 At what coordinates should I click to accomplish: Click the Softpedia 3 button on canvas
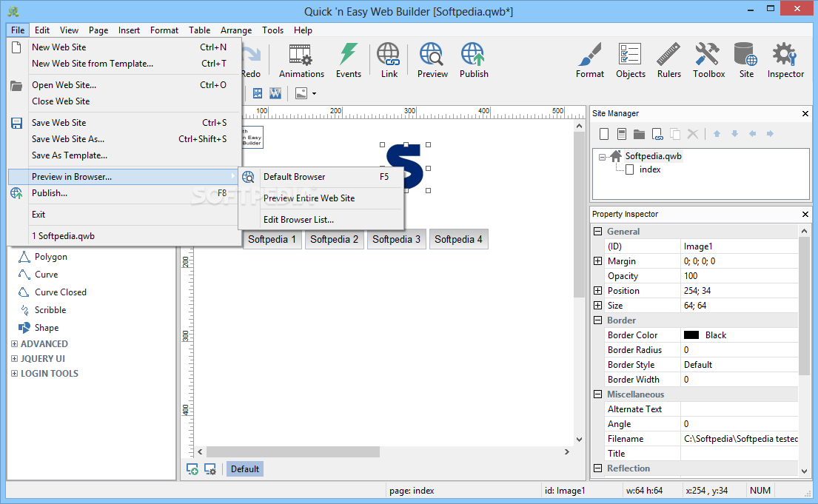(397, 240)
